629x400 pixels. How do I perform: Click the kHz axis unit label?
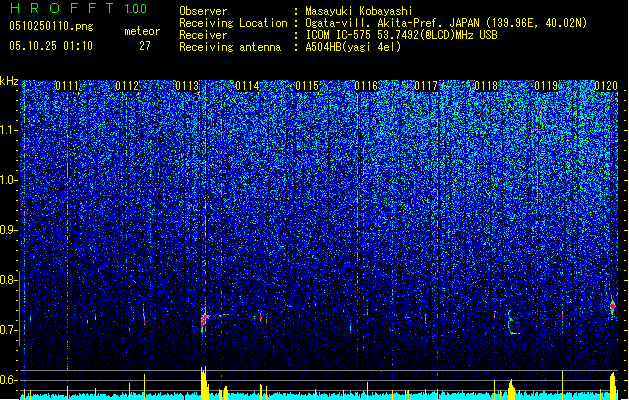pos(9,81)
